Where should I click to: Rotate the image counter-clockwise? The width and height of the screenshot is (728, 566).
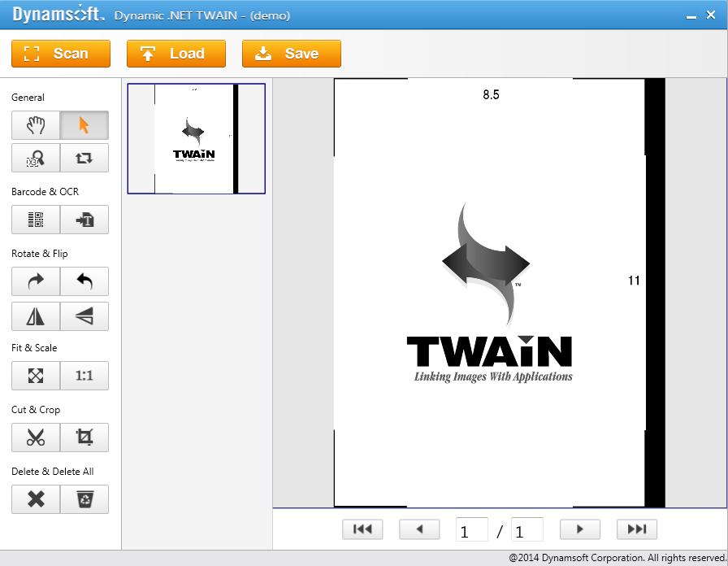tap(84, 281)
